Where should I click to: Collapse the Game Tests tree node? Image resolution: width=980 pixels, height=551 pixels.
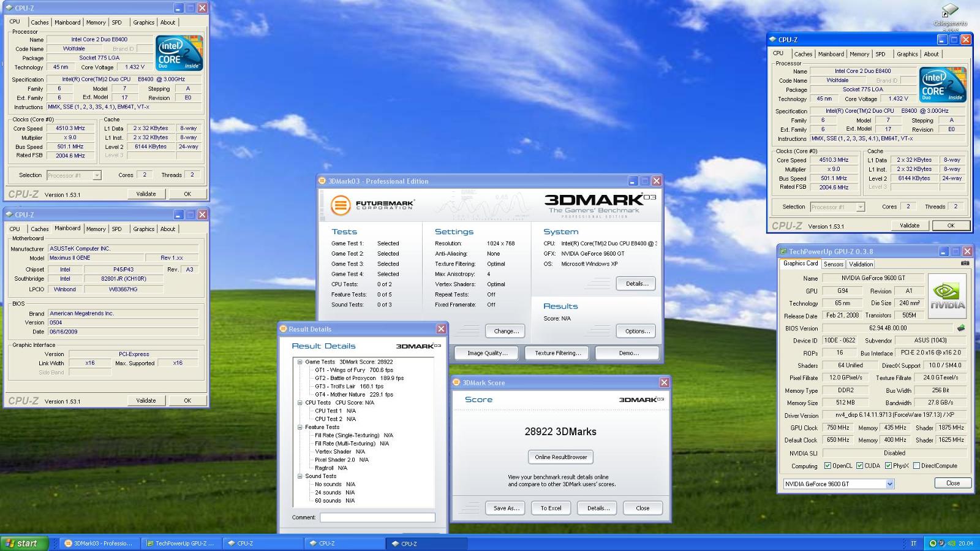(x=300, y=362)
